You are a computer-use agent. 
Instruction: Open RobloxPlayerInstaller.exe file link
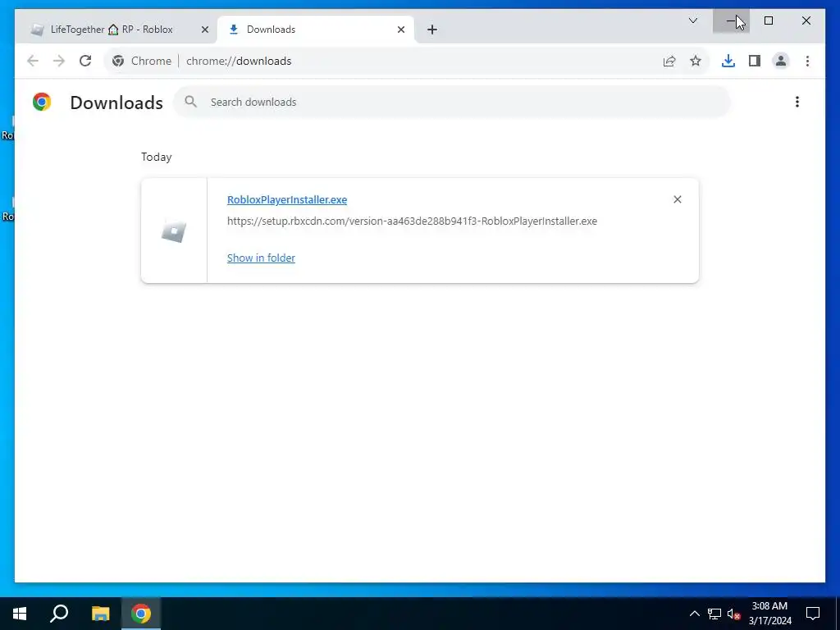pos(287,200)
